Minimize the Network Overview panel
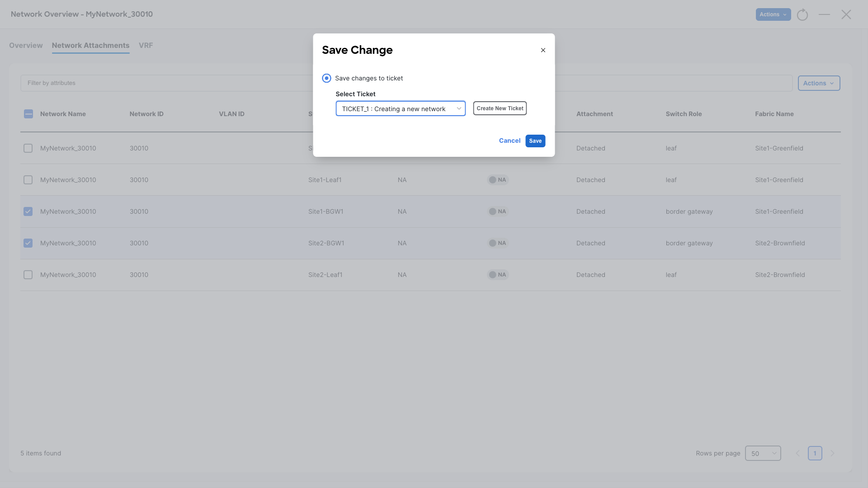The height and width of the screenshot is (488, 868). coord(824,14)
